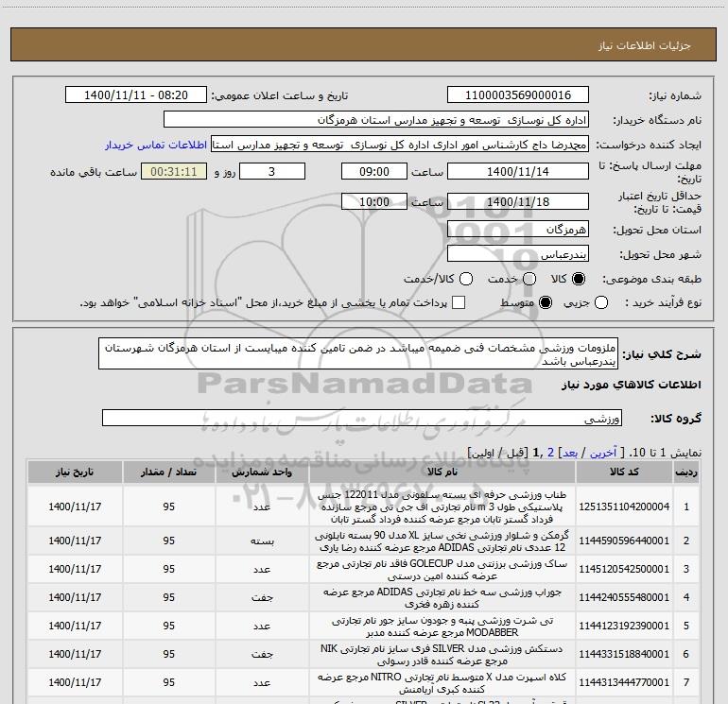728x704 pixels.
Task: Click the شهر محل تحویل بندرعباس field
Action: pos(518,254)
